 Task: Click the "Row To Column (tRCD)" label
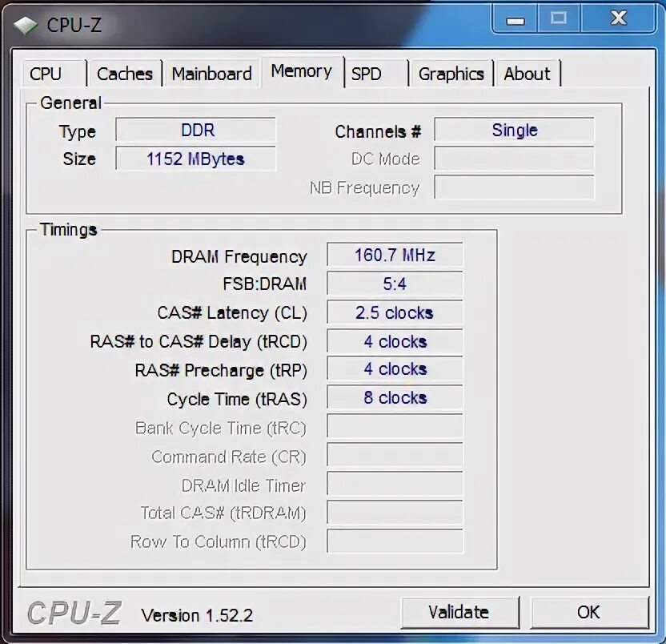pyautogui.click(x=219, y=542)
